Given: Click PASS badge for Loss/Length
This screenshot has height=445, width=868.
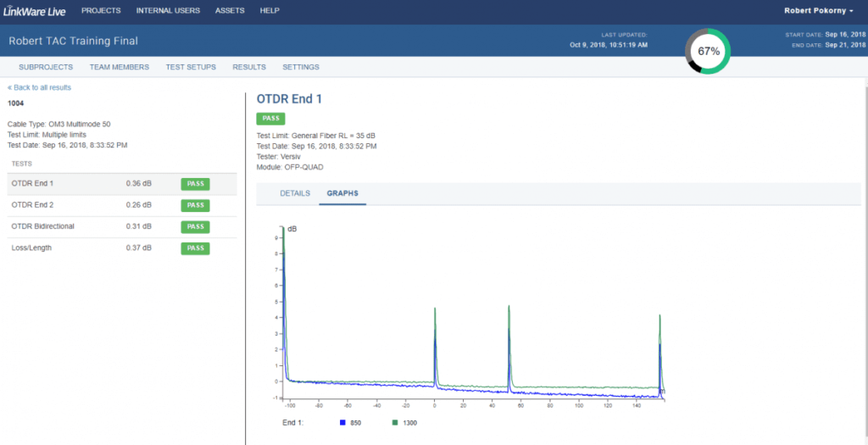Looking at the screenshot, I should [x=195, y=248].
